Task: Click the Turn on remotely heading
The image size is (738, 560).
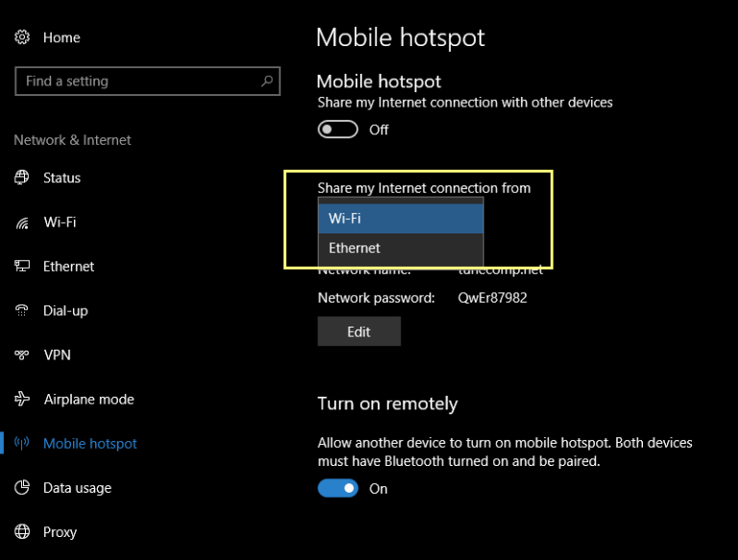Action: pyautogui.click(x=387, y=403)
